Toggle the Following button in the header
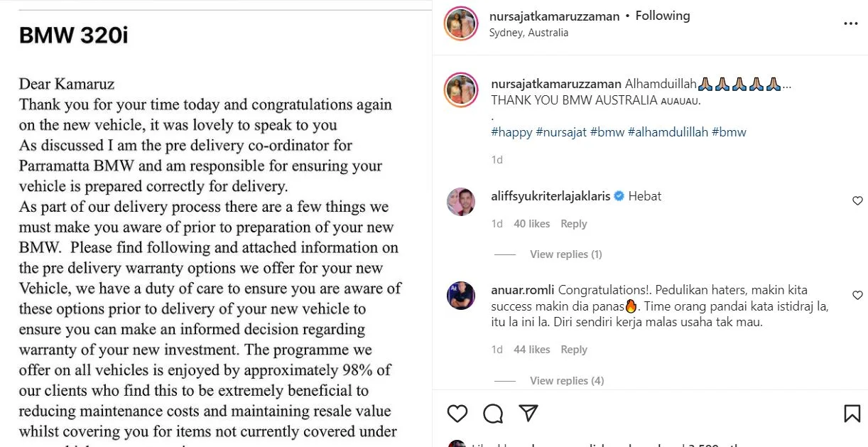This screenshot has height=447, width=868. (662, 16)
